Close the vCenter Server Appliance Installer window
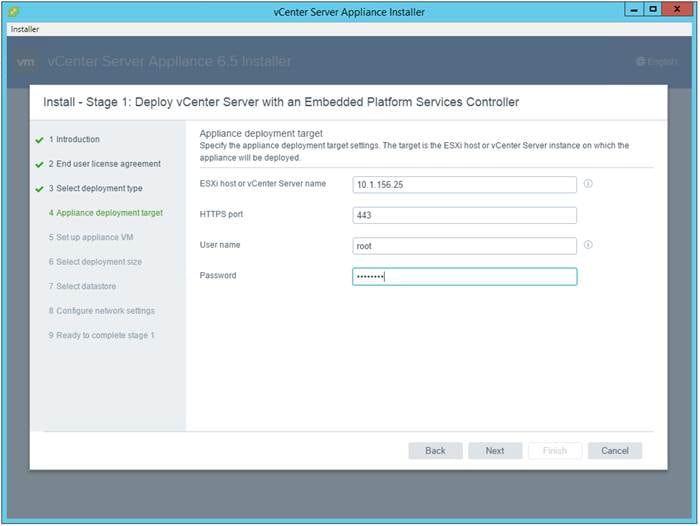 pos(677,9)
